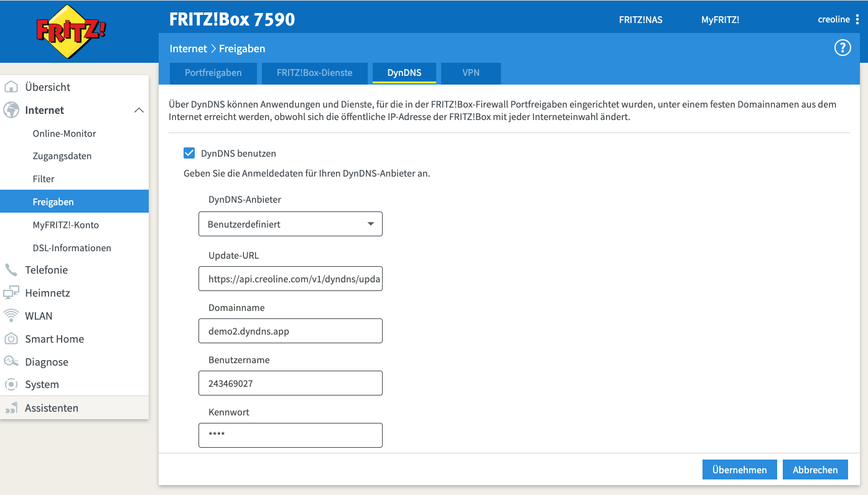Image resolution: width=868 pixels, height=495 pixels.
Task: Select the DynDNS tab
Action: click(404, 73)
